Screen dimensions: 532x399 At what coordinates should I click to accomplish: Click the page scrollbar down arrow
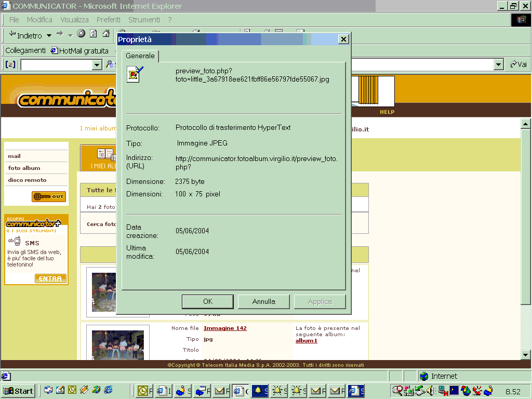pos(525,355)
